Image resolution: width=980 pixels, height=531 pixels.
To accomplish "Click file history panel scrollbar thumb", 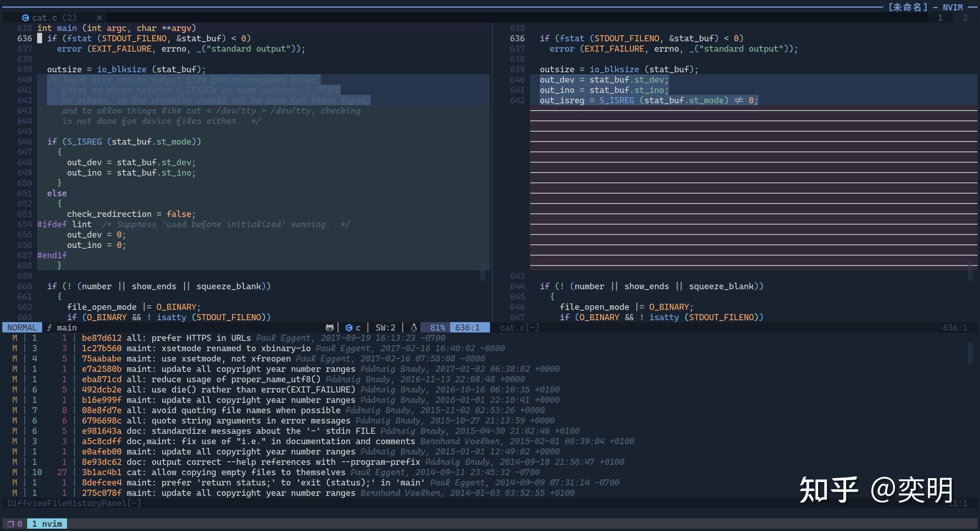I will pos(970,353).
